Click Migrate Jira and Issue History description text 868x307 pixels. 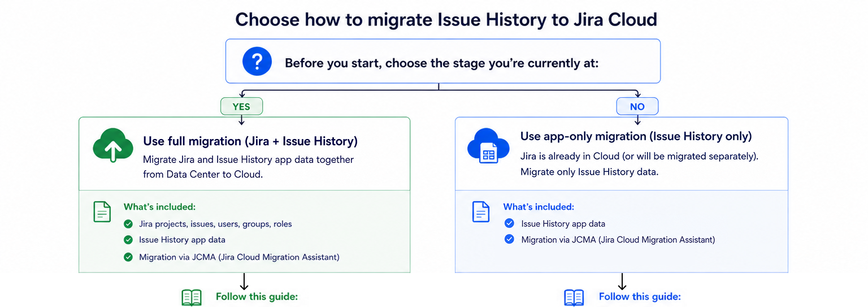click(249, 167)
